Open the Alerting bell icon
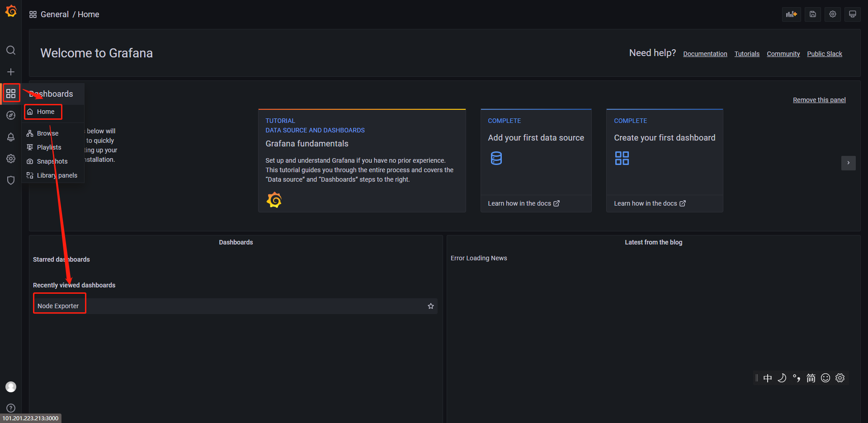868x423 pixels. [x=11, y=137]
